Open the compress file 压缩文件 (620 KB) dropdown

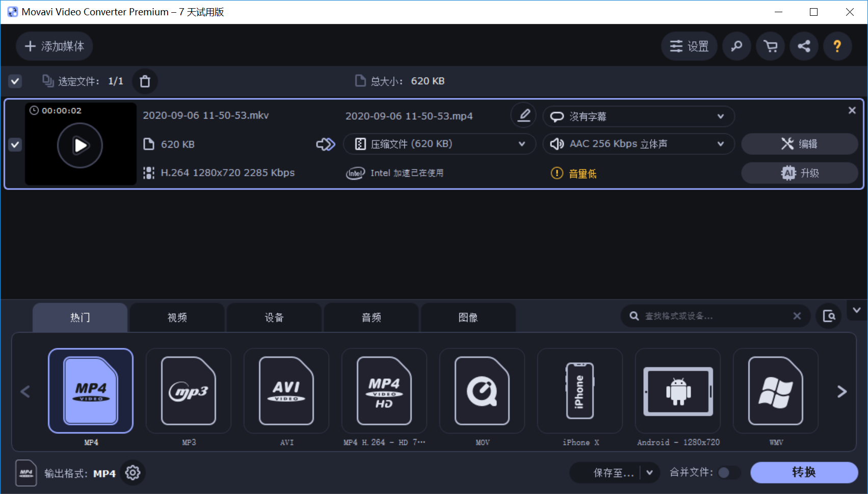439,144
